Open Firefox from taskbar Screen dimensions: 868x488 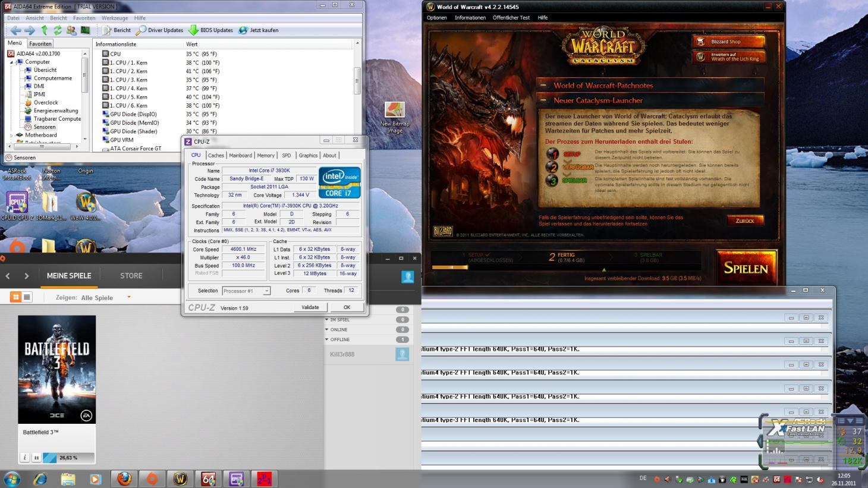click(x=124, y=478)
